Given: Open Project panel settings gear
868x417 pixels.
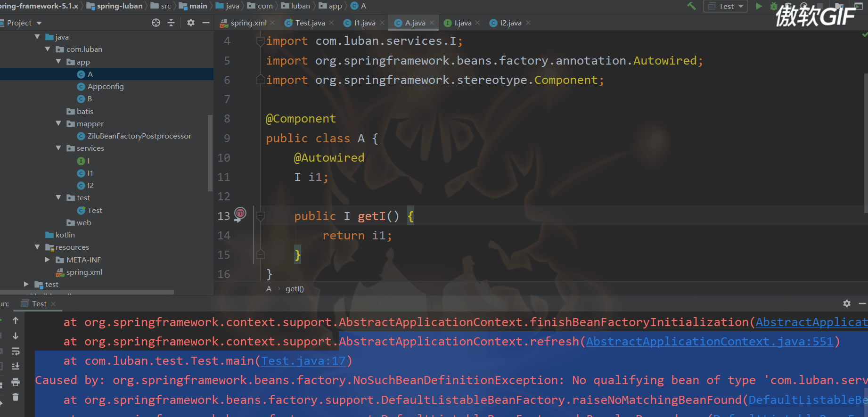Looking at the screenshot, I should click(191, 23).
